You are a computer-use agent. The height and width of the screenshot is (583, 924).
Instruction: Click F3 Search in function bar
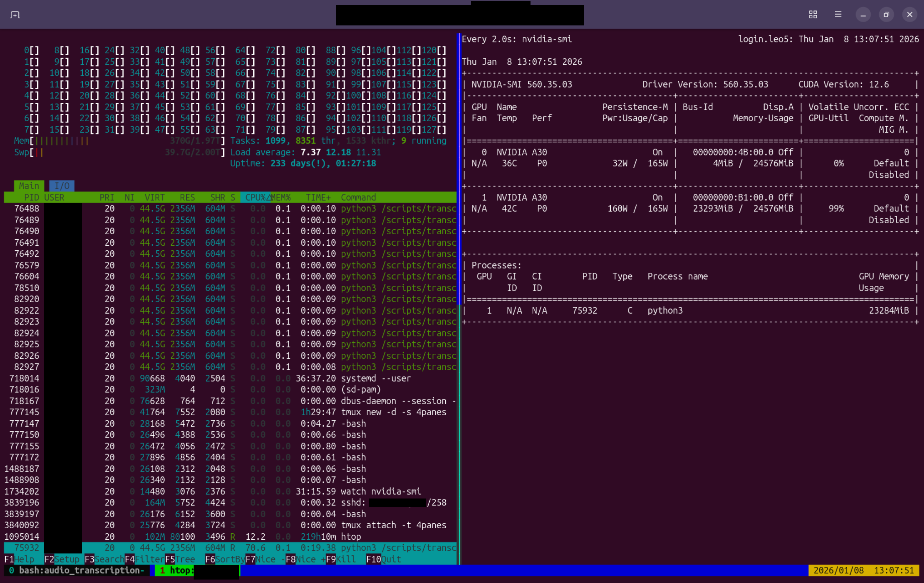click(104, 559)
